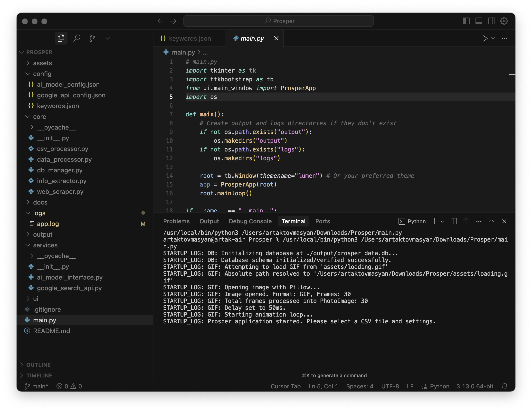Close the main.py editor tab
Screen dimensions: 532x412
point(276,38)
